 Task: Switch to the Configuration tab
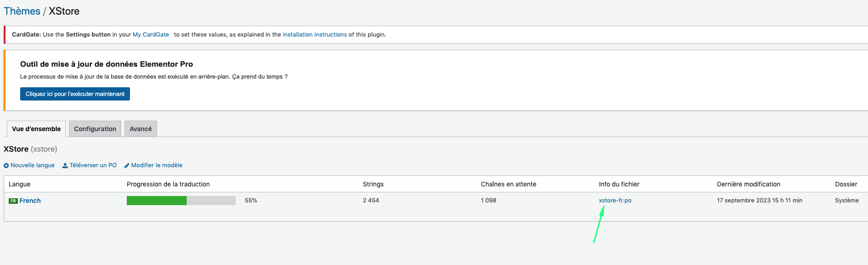tap(95, 129)
